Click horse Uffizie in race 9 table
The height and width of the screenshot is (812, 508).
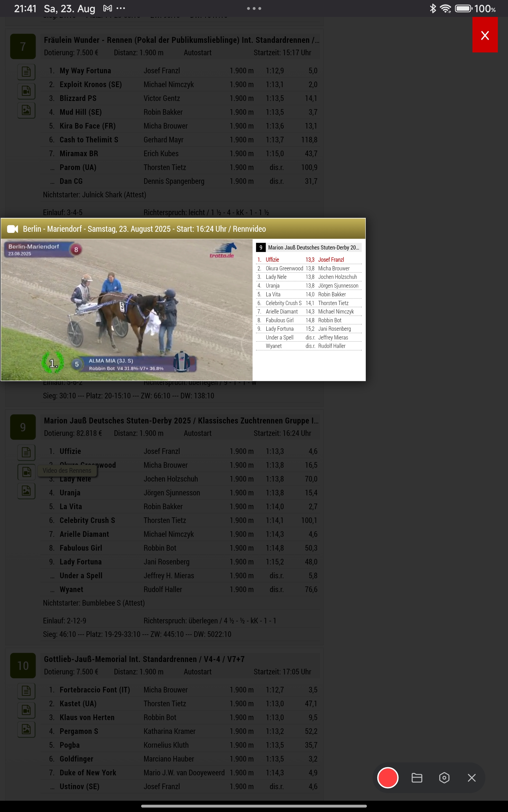click(x=70, y=451)
